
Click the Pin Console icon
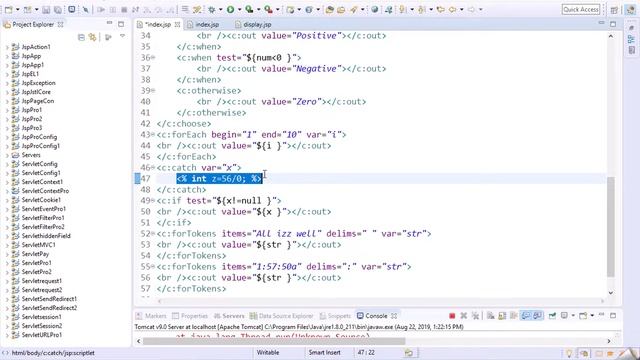point(552,316)
